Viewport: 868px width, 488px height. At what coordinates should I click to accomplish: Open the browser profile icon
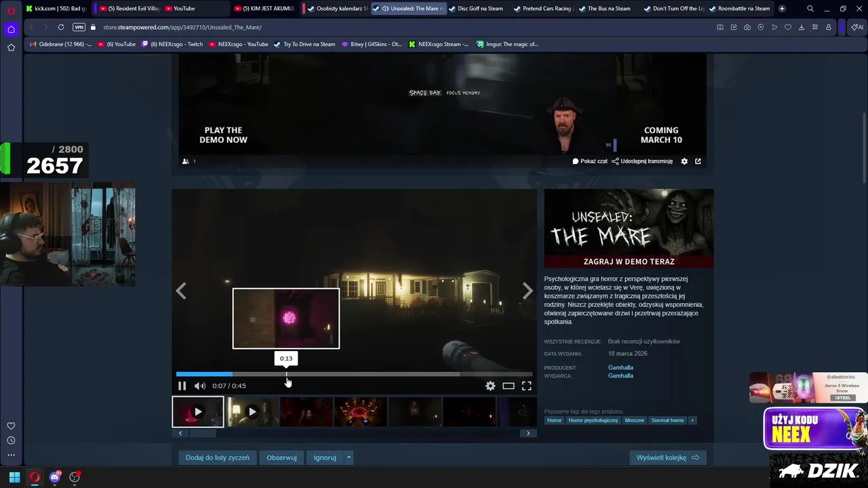(x=829, y=27)
